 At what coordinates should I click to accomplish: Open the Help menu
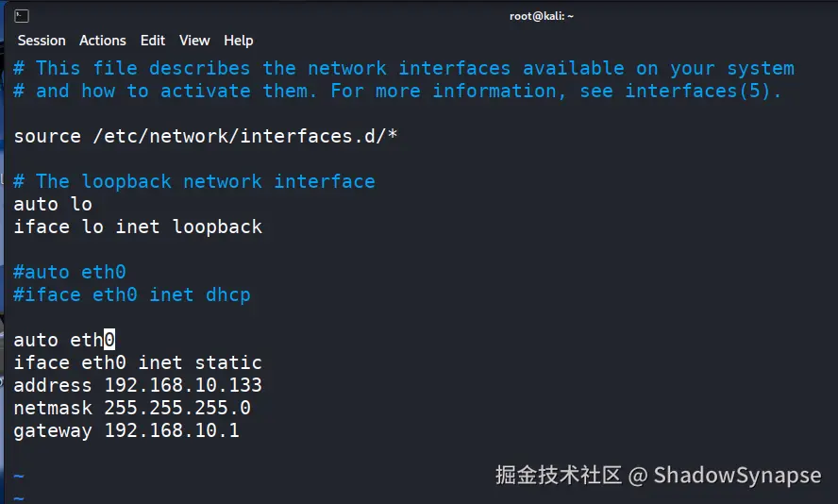239,41
